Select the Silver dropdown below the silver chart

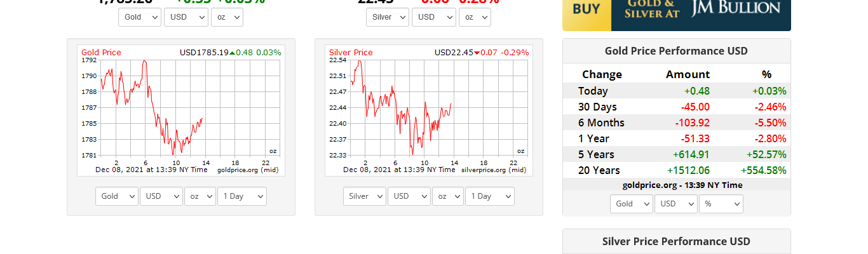click(x=365, y=196)
